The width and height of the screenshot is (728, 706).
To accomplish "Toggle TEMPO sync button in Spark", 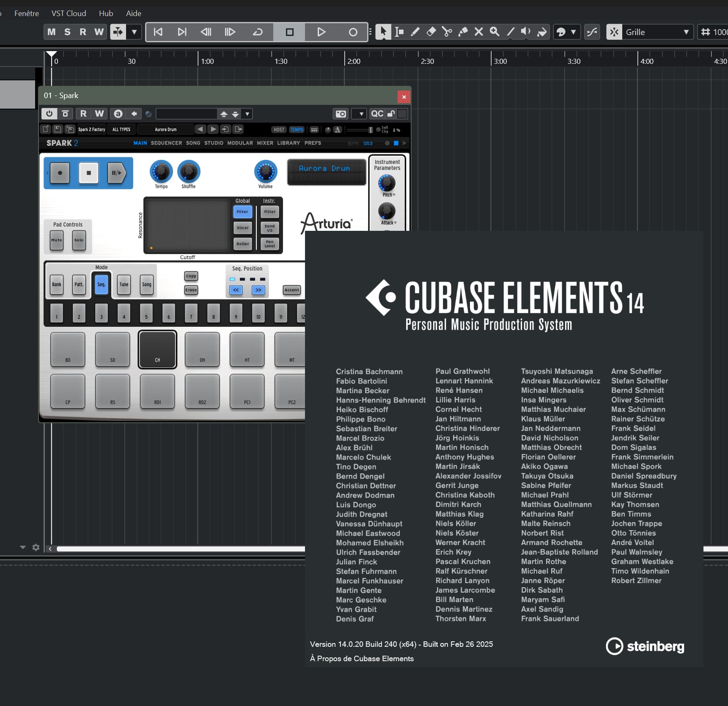I will (x=297, y=129).
